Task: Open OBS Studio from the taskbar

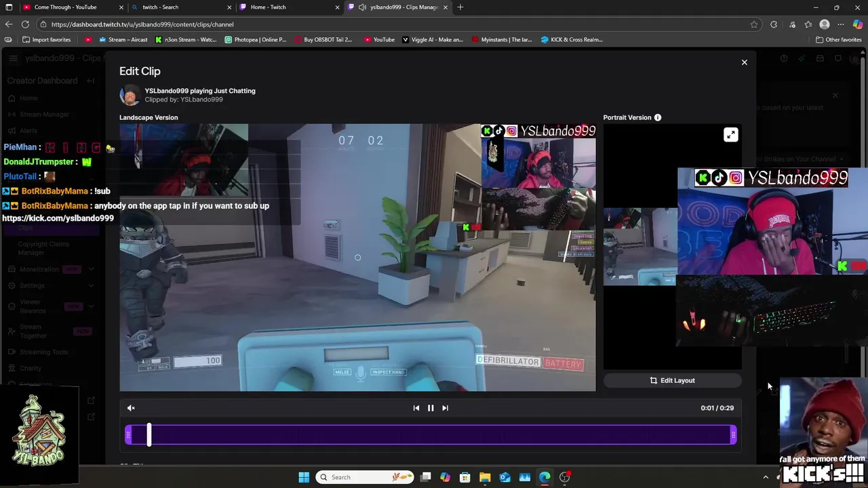Action: tap(564, 477)
